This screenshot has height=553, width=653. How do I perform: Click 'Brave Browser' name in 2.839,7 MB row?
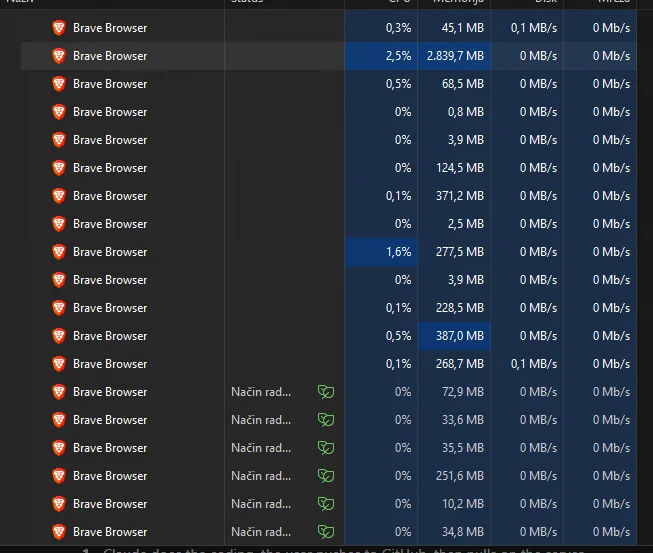coord(110,56)
